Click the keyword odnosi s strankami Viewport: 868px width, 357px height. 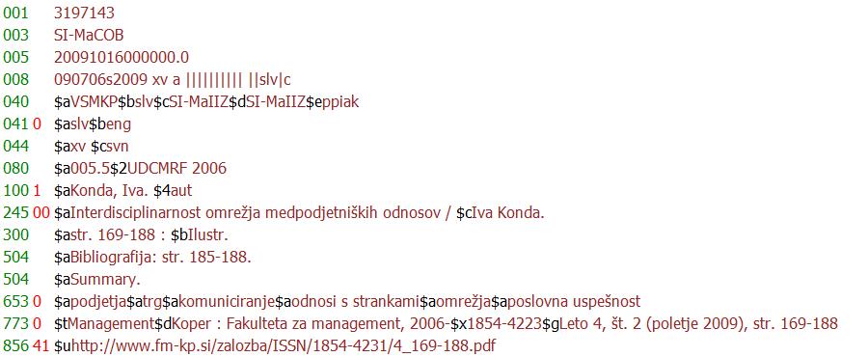tap(355, 302)
